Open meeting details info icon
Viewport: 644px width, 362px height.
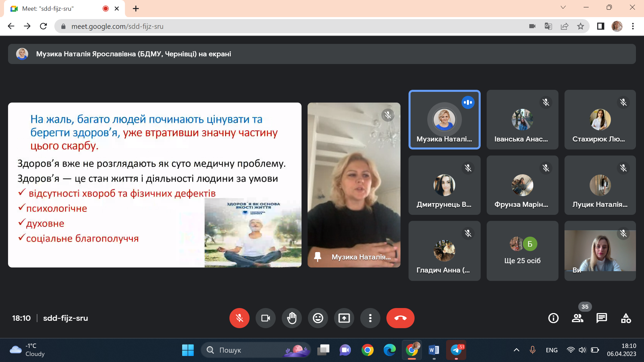coord(553,318)
